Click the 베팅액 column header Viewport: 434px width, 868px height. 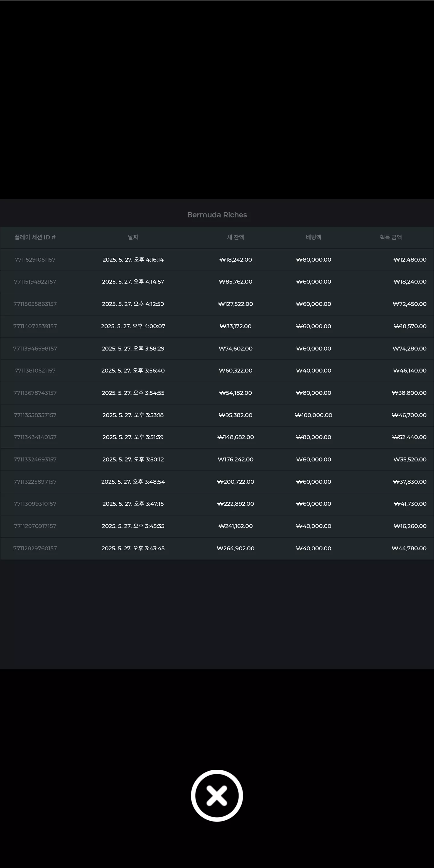coord(313,237)
